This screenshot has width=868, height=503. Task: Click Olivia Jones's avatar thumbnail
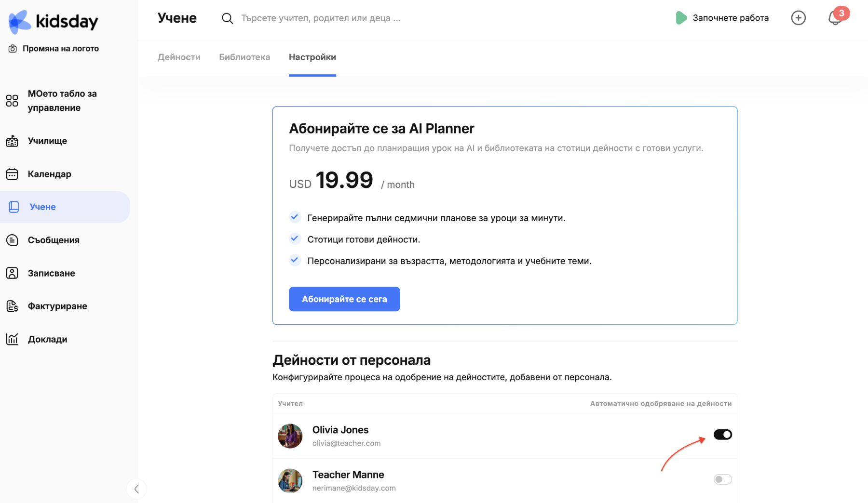290,436
